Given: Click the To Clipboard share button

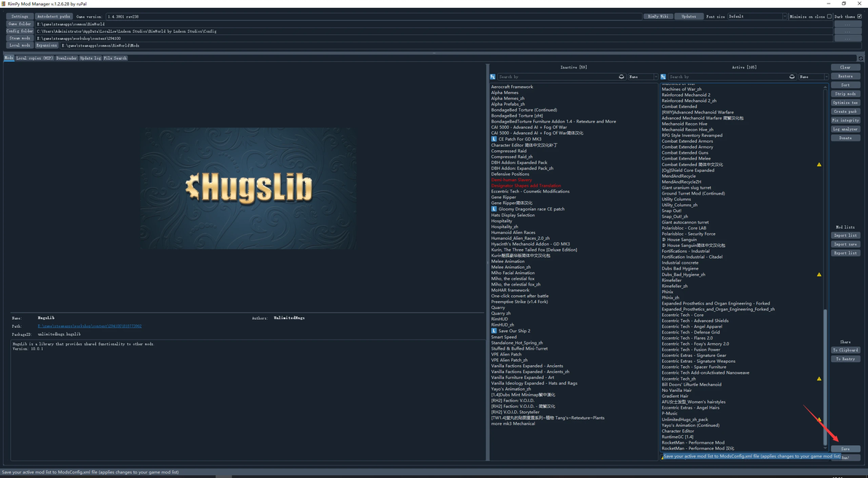Looking at the screenshot, I should (845, 350).
